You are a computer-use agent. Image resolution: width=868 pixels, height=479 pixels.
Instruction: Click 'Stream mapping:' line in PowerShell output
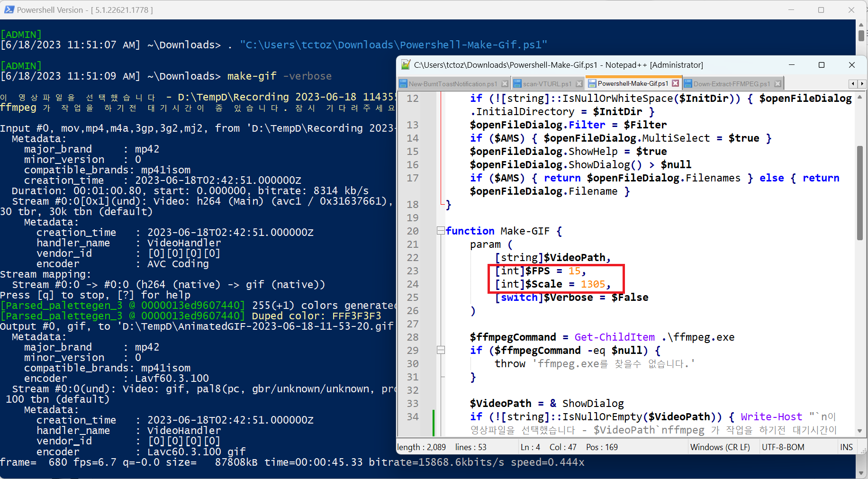[x=45, y=274]
